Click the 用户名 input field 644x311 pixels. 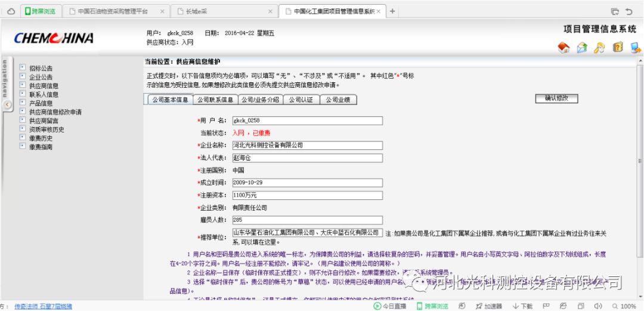click(307, 121)
